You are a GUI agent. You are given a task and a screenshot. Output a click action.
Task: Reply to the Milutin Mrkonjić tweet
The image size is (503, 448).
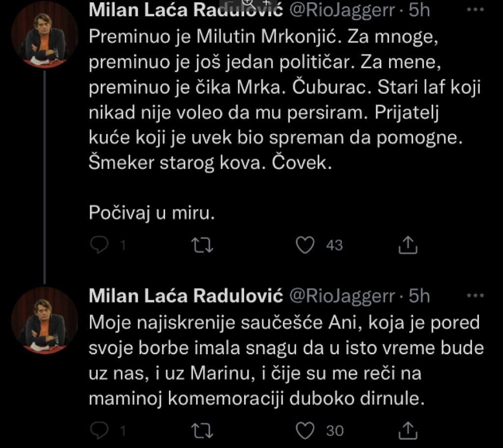point(99,245)
